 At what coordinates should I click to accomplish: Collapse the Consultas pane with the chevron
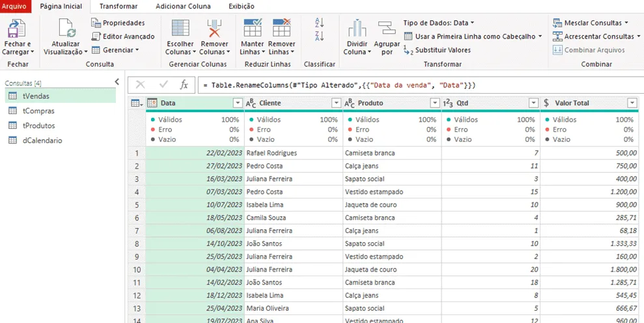(x=117, y=82)
